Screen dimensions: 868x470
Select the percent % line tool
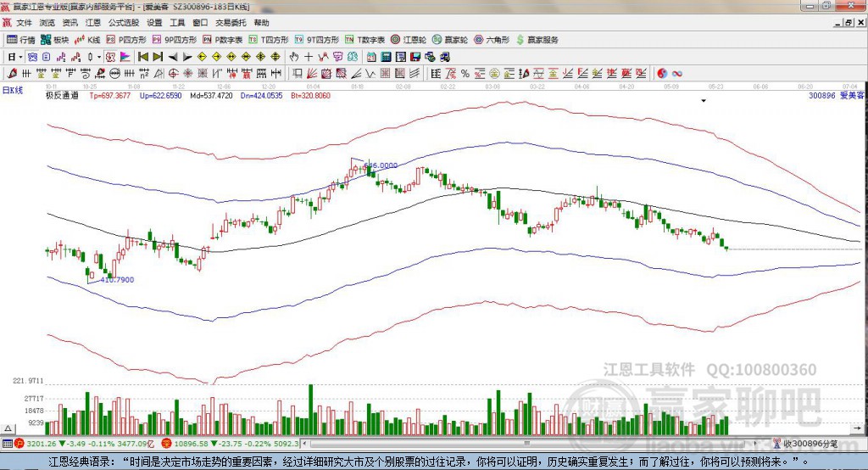coord(465,73)
